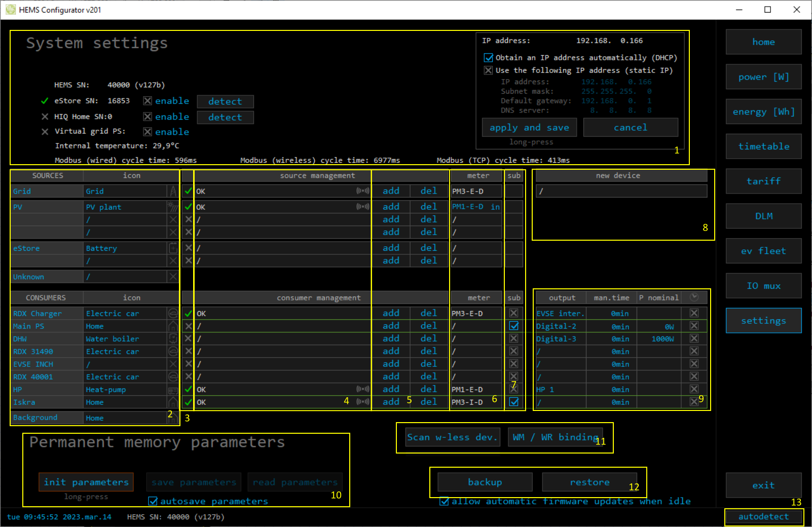Click the Scan w-less dev. button
812x527 pixels.
pyautogui.click(x=453, y=437)
